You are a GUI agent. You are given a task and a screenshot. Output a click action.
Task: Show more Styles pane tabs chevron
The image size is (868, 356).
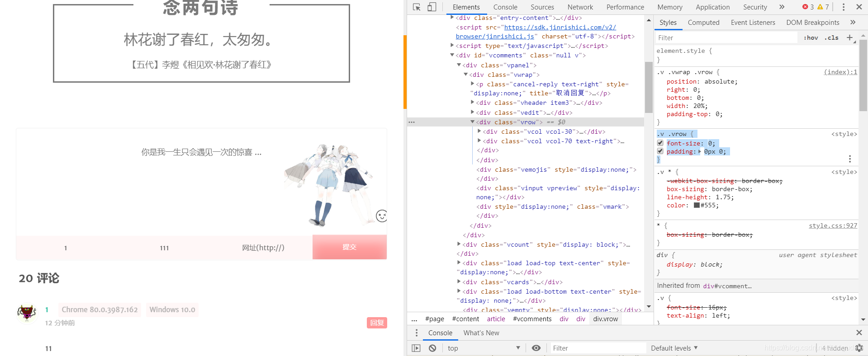(x=853, y=22)
